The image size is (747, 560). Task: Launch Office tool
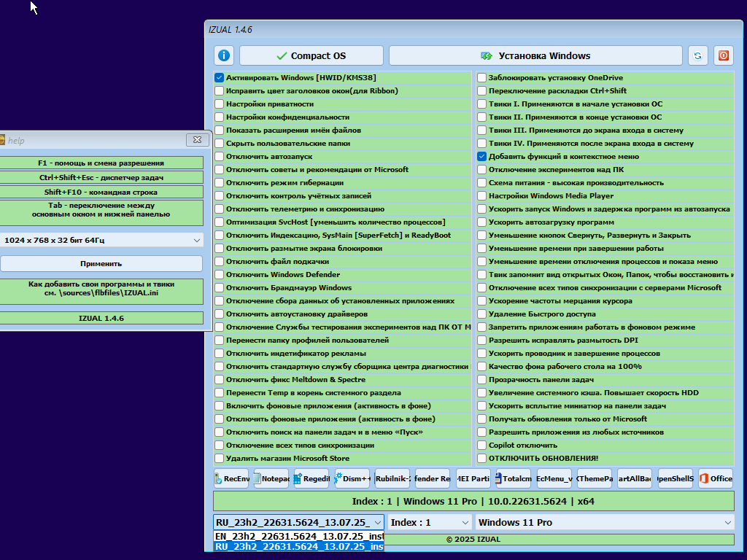coord(716,478)
